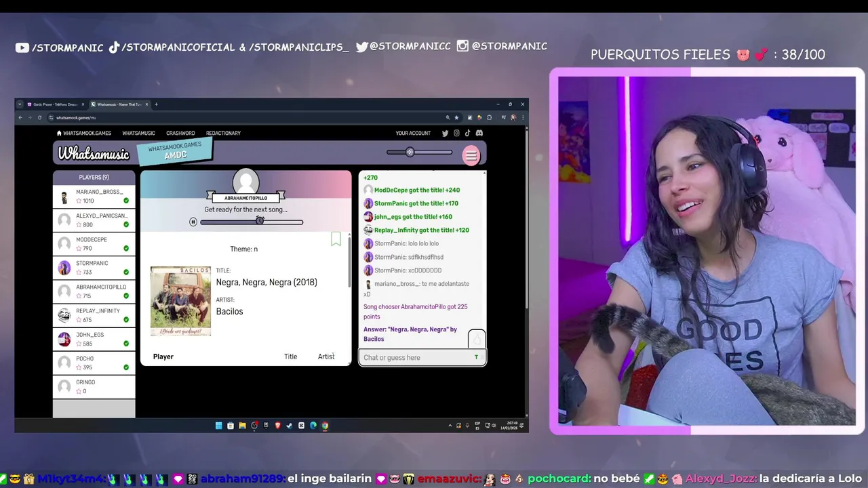Click song title Negra, Negra, Negra (2018)
868x488 pixels.
click(x=267, y=282)
